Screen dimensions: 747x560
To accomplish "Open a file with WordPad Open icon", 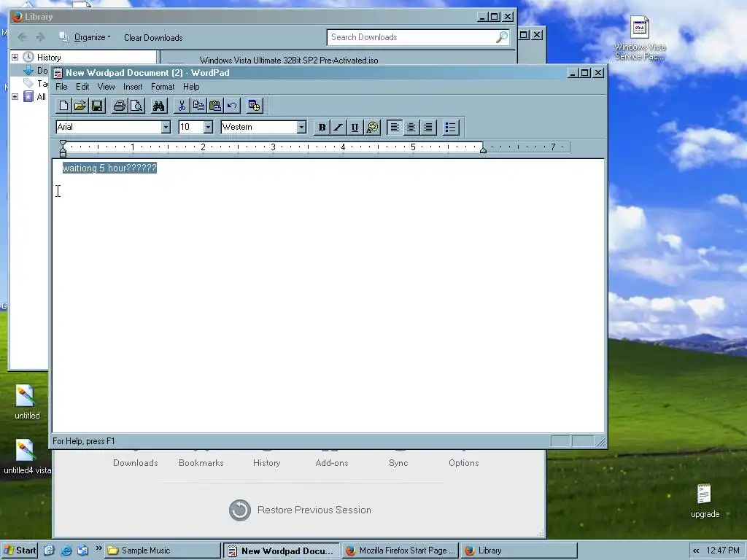I will 80,106.
